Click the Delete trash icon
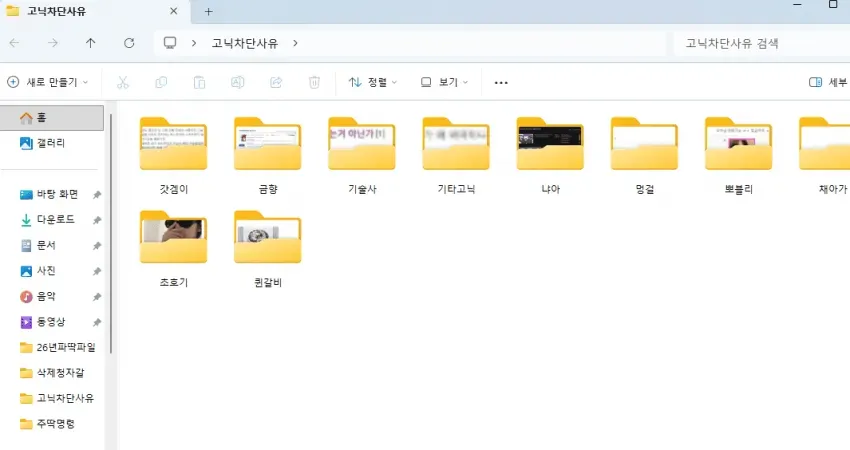The image size is (850, 450). 314,82
